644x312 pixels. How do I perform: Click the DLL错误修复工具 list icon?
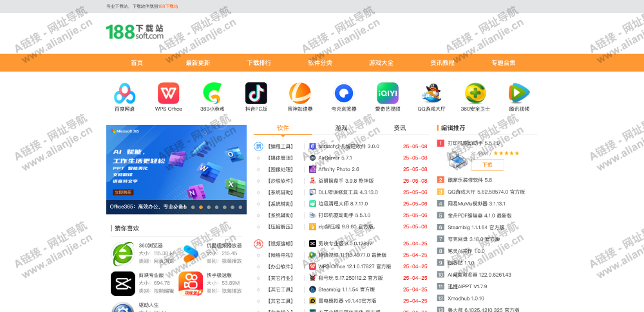(x=312, y=192)
